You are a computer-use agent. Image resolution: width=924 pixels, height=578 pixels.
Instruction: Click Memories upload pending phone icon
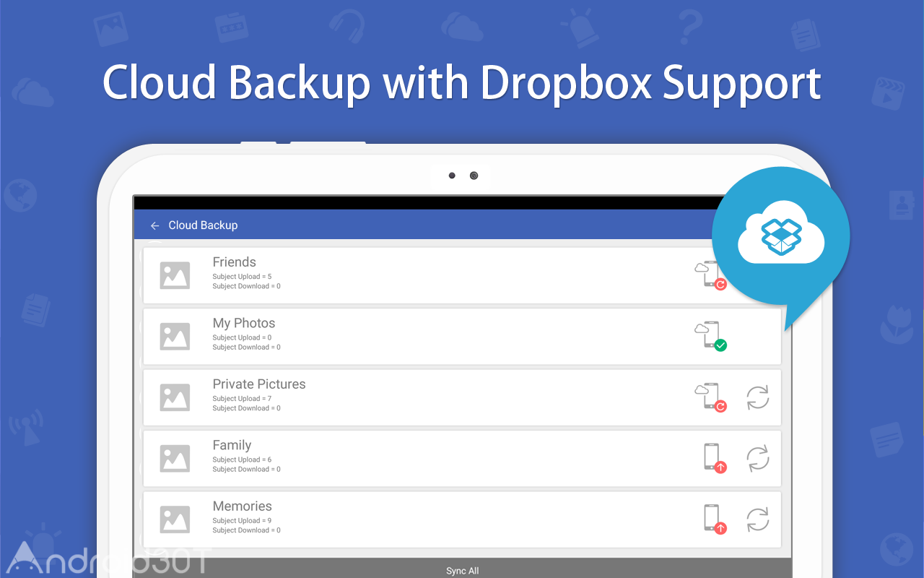715,519
